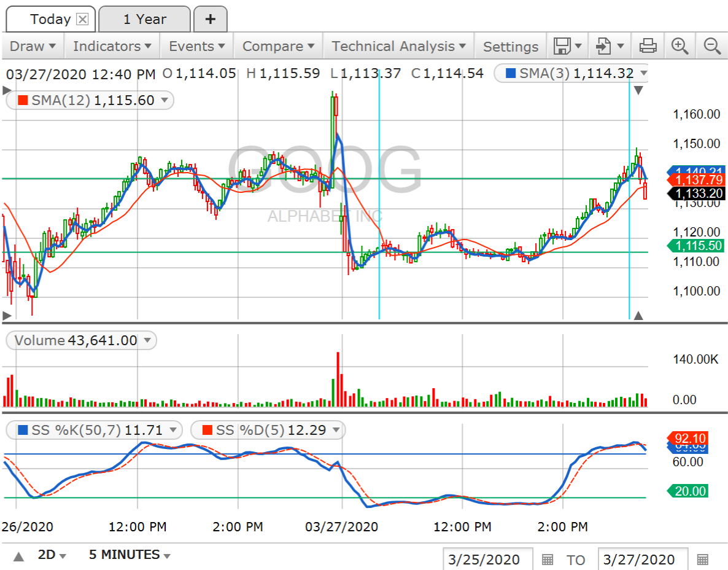Viewport: 728px width, 570px height.
Task: Zoom in with the magnifier plus icon
Action: [680, 46]
